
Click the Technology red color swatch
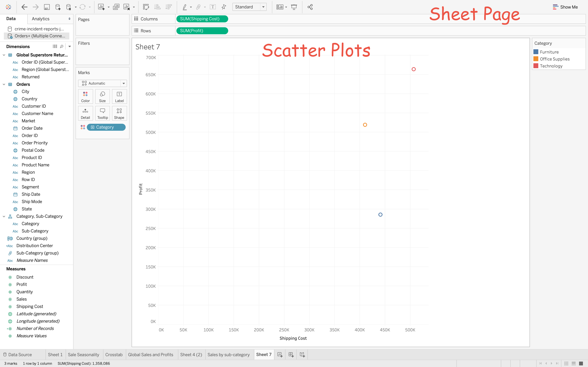point(536,66)
